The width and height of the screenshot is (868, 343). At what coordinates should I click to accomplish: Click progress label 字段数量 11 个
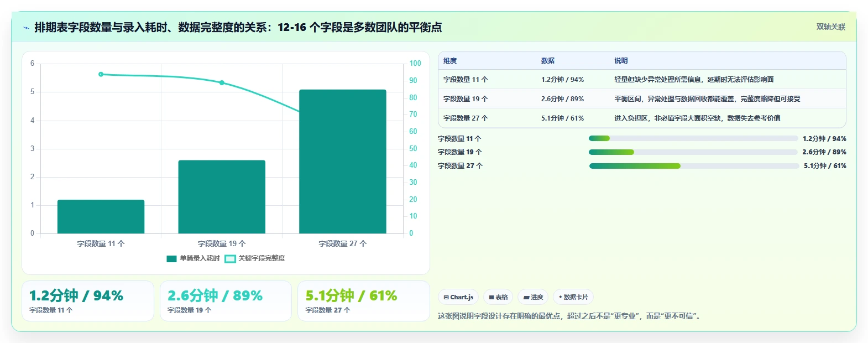click(x=459, y=139)
